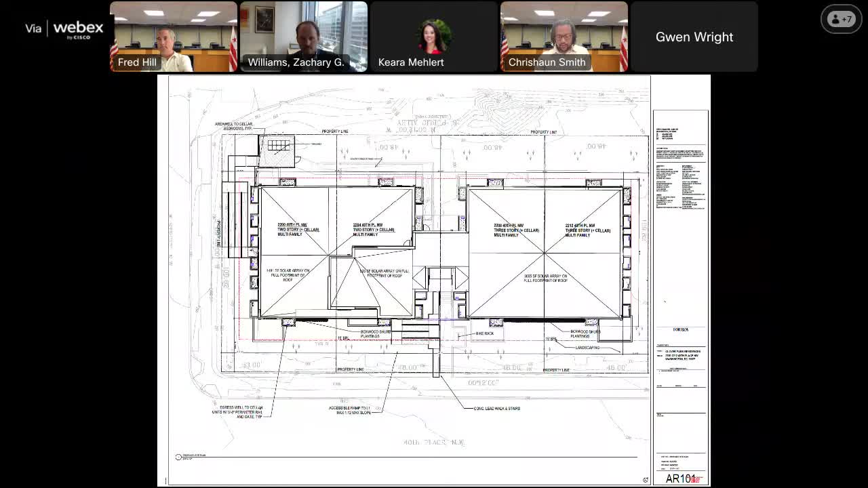Open the +7 more participants button
This screenshot has width=868, height=488.
pos(841,19)
